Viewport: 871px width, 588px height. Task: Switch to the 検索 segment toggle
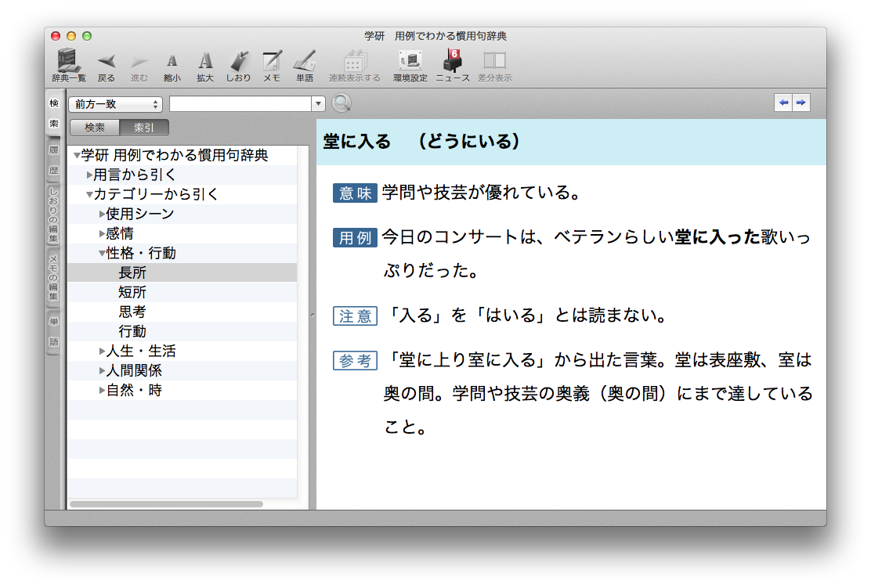pos(95,128)
